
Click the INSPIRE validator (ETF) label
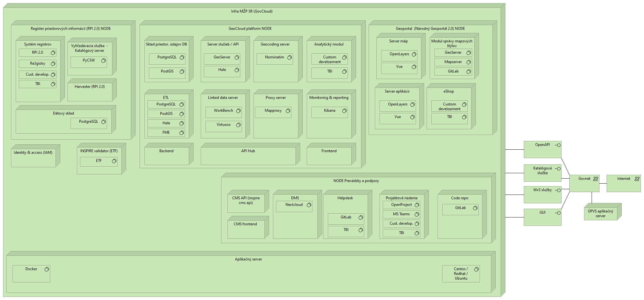(99, 151)
